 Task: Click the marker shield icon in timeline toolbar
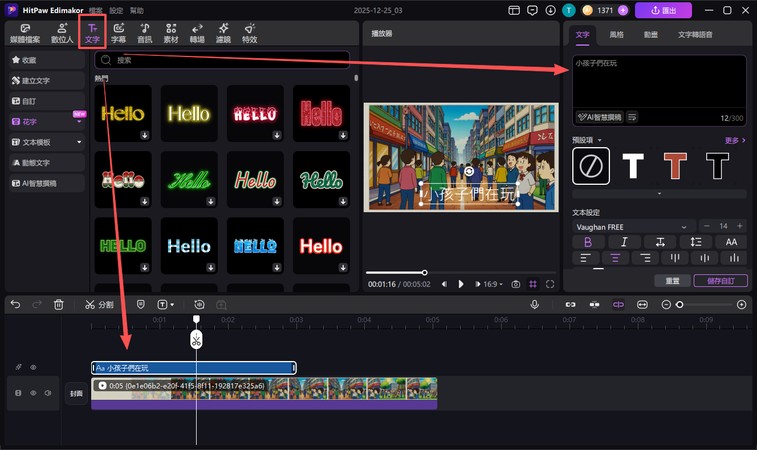(140, 304)
